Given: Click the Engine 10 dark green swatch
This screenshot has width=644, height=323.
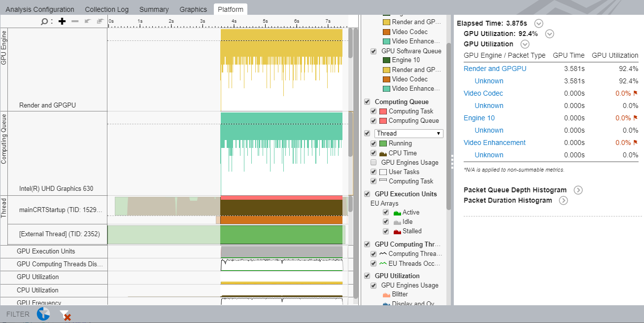Looking at the screenshot, I should point(386,60).
